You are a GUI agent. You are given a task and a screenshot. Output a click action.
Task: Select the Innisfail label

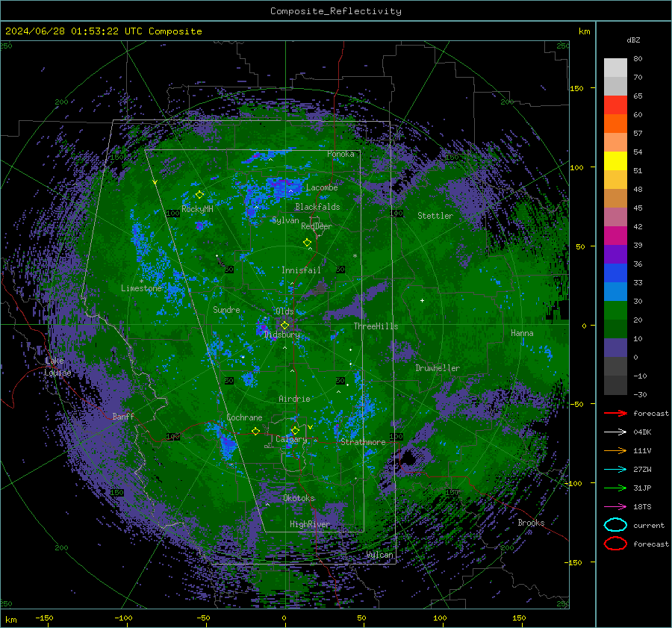pyautogui.click(x=301, y=270)
